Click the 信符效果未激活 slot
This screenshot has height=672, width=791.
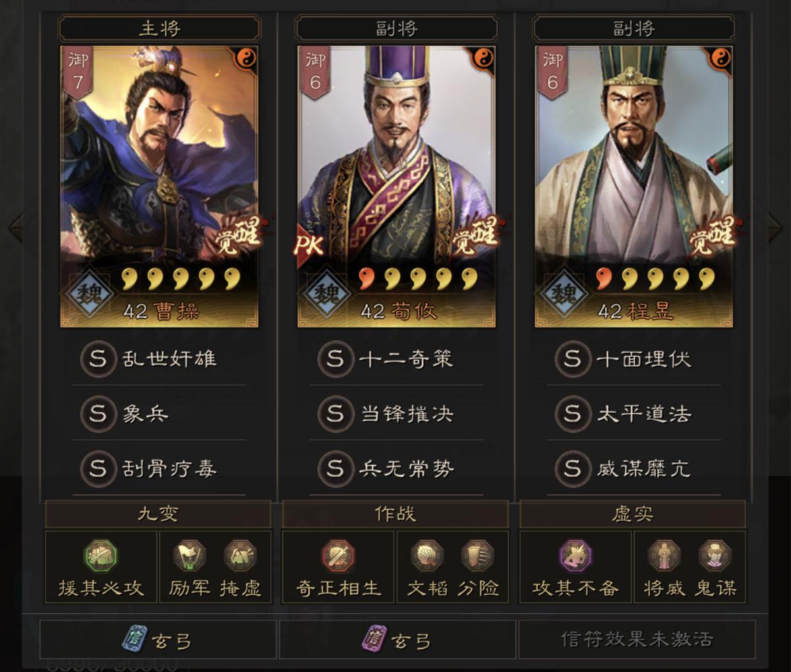coord(637,640)
